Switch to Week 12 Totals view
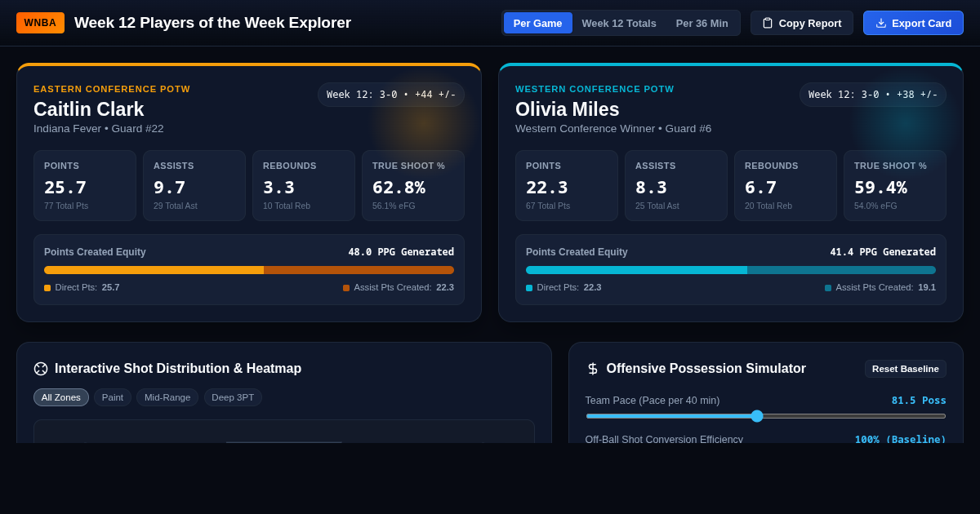This screenshot has height=514, width=980. pyautogui.click(x=619, y=23)
